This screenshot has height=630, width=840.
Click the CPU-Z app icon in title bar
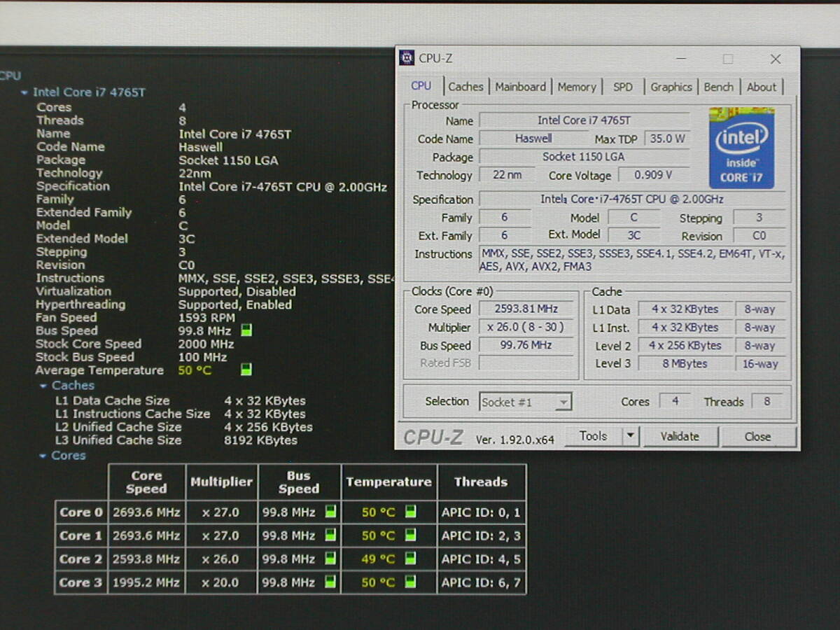pyautogui.click(x=407, y=58)
